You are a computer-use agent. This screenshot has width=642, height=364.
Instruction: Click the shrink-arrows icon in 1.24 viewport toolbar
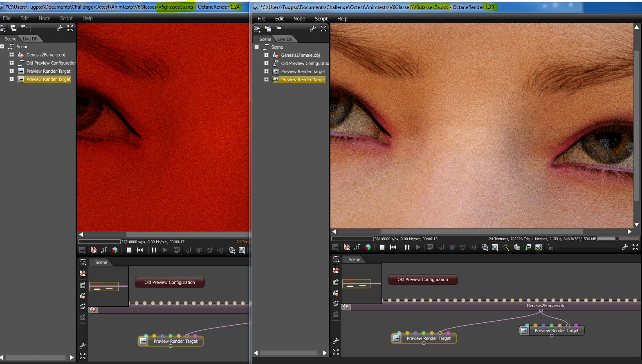pyautogui.click(x=104, y=250)
